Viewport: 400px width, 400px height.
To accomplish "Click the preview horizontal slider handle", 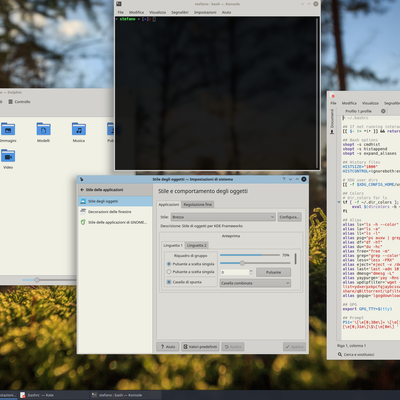I will pyautogui.click(x=242, y=263).
